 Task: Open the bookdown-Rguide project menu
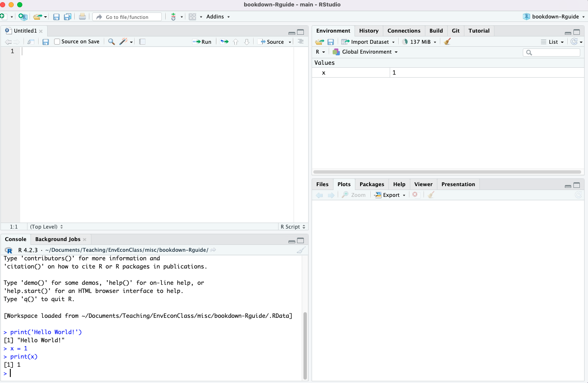click(554, 17)
